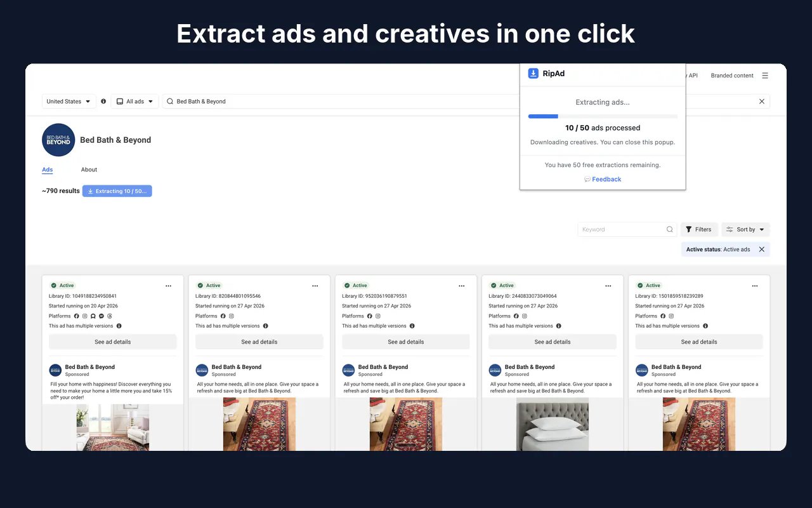
Task: Click the Keyword filter input field
Action: 627,229
